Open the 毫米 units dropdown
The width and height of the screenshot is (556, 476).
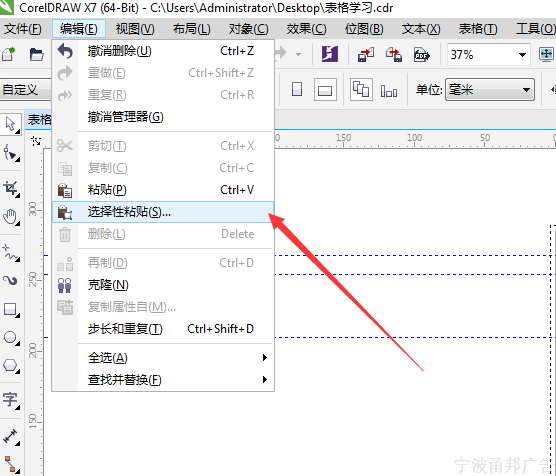pyautogui.click(x=490, y=90)
